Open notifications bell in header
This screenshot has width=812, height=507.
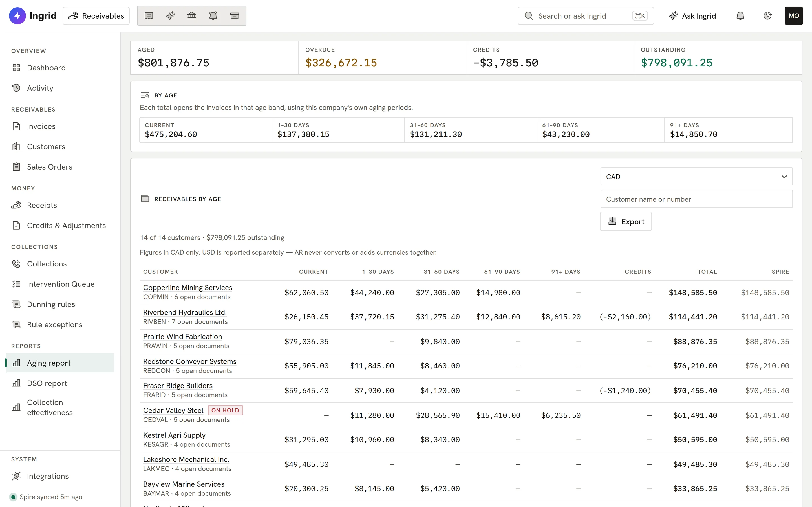point(740,16)
